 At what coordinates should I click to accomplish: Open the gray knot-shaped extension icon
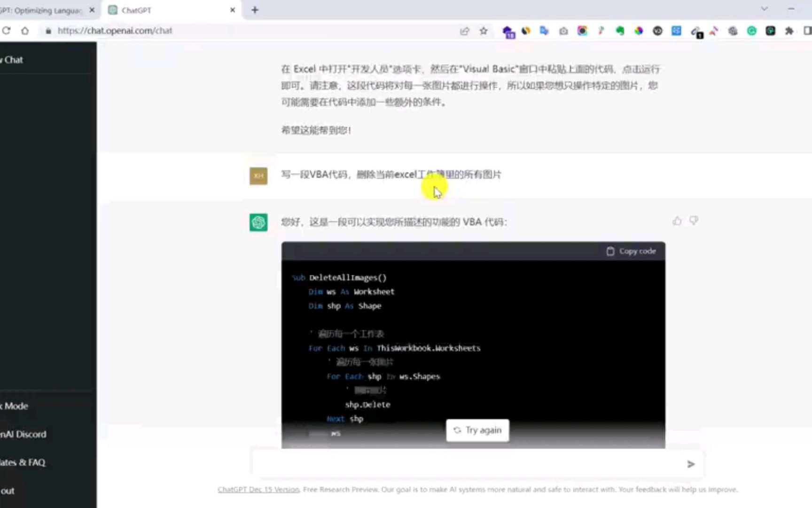point(733,31)
